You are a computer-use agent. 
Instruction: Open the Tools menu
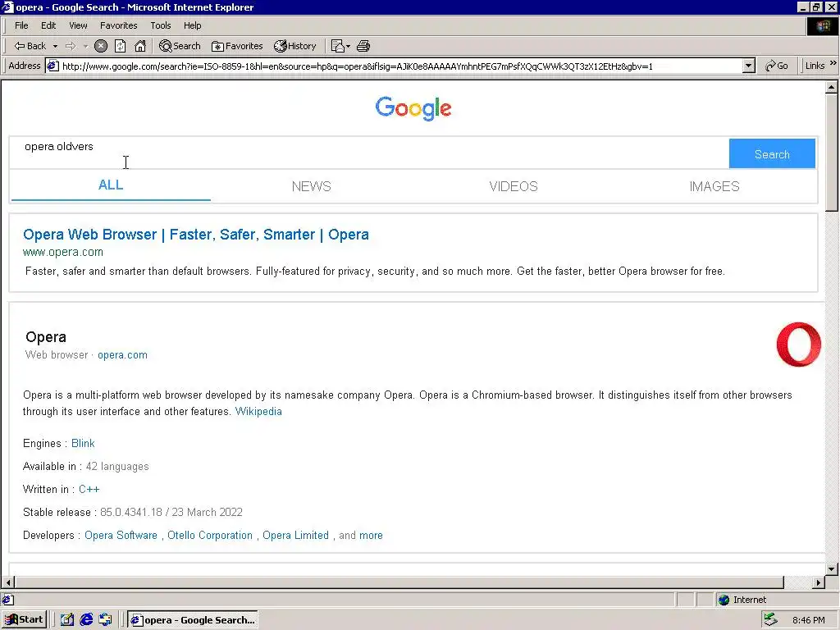(x=160, y=25)
